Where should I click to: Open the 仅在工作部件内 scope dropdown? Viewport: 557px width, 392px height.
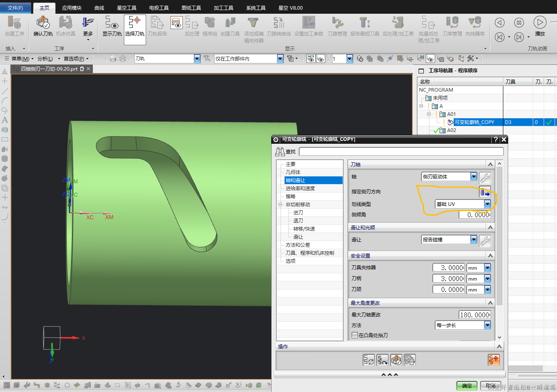point(280,59)
